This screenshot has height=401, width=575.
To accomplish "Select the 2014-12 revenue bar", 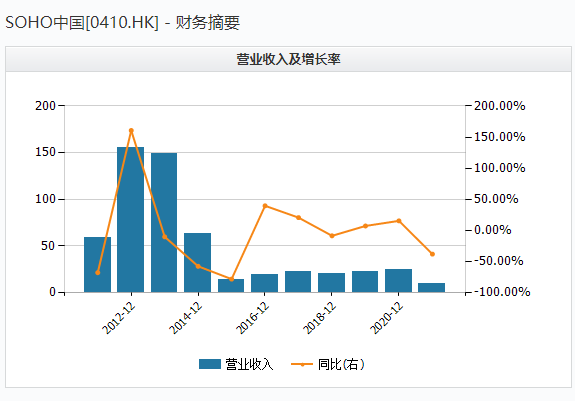I will pos(198,262).
